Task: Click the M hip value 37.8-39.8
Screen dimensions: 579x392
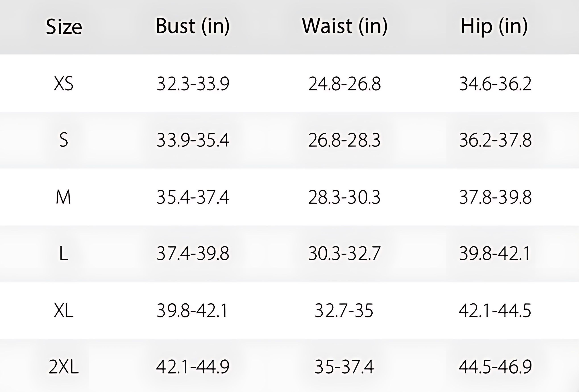Action: [495, 197]
